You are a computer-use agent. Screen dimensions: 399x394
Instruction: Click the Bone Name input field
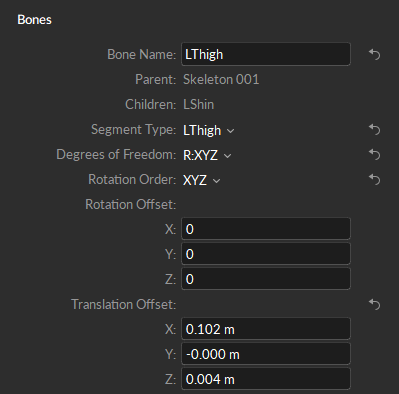266,54
